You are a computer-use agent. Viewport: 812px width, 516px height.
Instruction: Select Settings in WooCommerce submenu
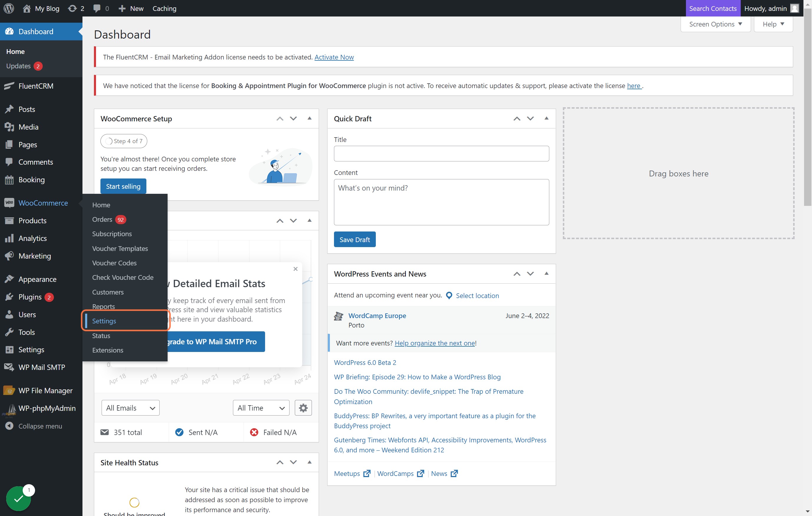pyautogui.click(x=104, y=321)
